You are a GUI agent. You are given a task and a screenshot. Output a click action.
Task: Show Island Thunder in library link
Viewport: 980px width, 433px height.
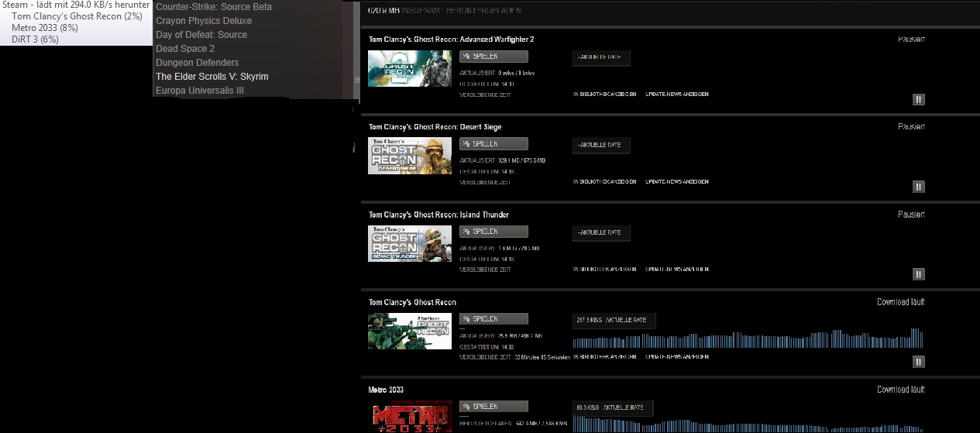coord(605,270)
